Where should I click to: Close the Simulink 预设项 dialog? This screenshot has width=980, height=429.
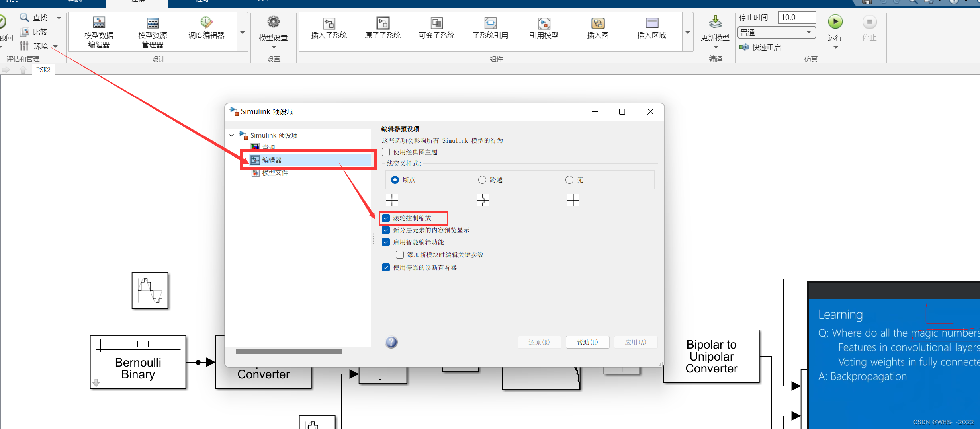650,112
